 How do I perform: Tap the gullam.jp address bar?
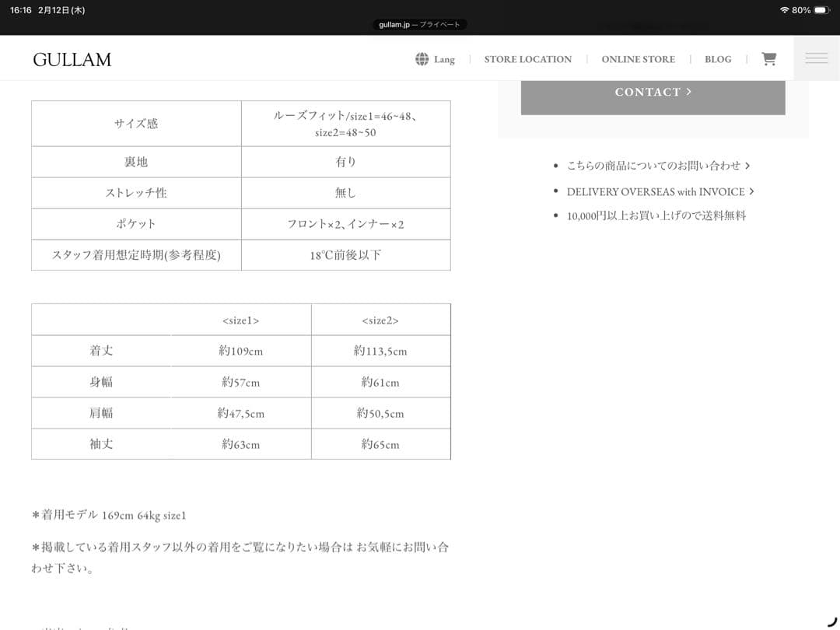point(419,25)
